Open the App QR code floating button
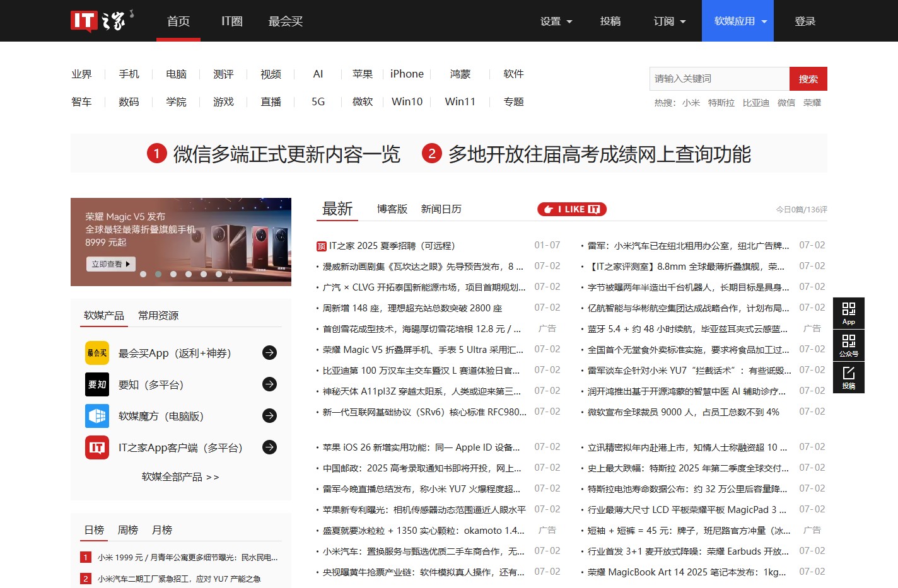The image size is (898, 588). point(849,313)
